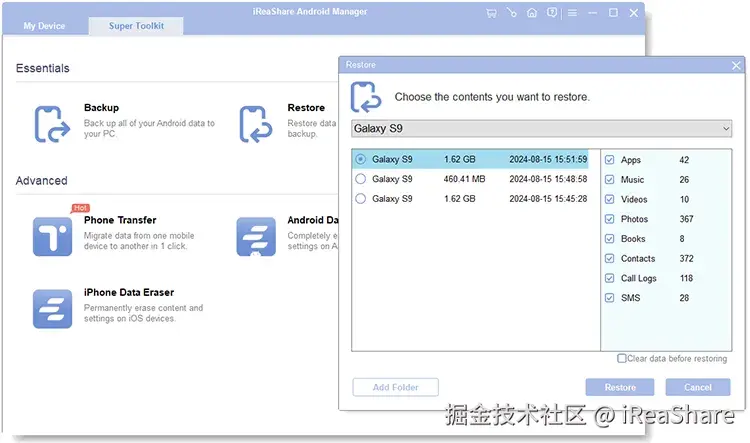This screenshot has width=750, height=443.
Task: Click the Call Logs count 118
Action: point(686,278)
